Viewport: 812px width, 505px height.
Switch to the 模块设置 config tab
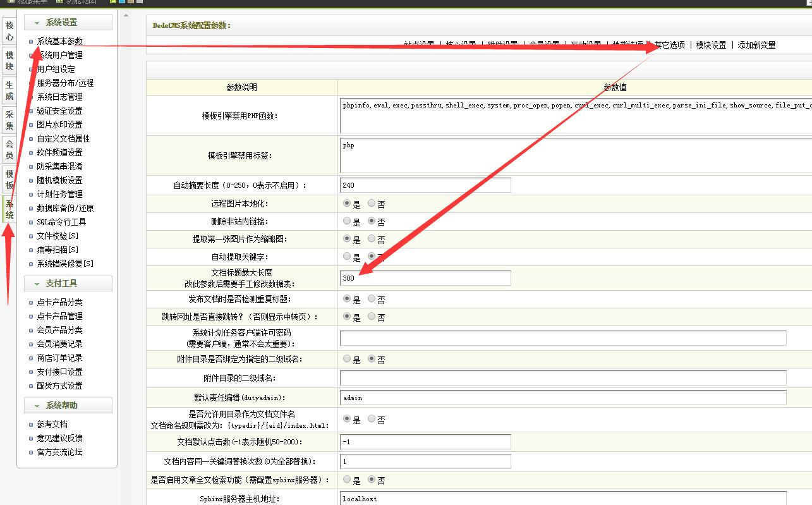(712, 45)
